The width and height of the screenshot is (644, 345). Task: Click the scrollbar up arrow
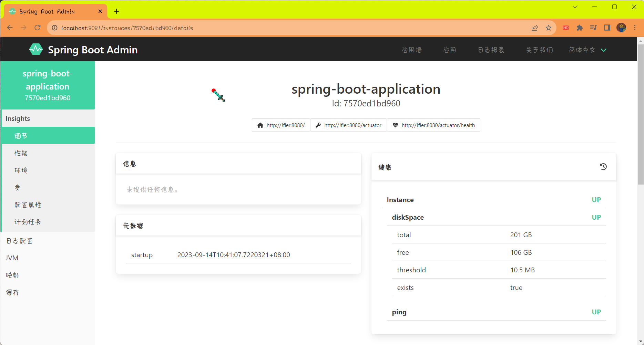pyautogui.click(x=641, y=41)
